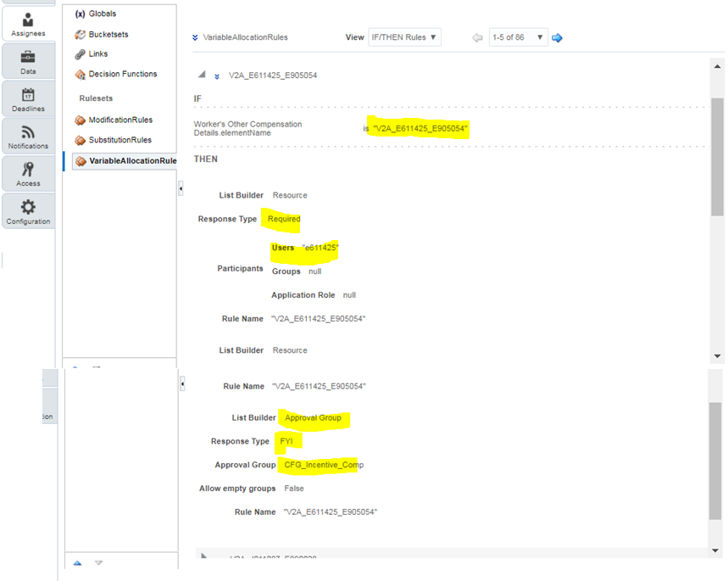Open the Deadlines panel
This screenshot has width=728, height=581.
click(28, 98)
